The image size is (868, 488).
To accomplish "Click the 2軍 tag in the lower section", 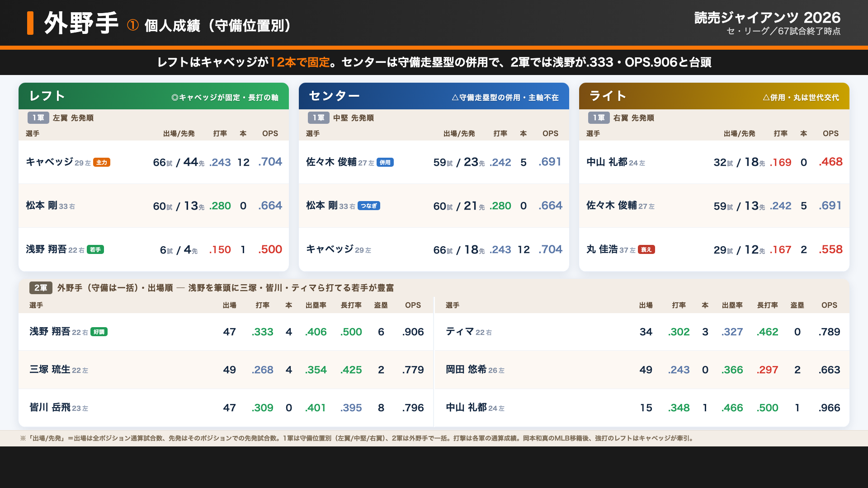I will tap(41, 288).
